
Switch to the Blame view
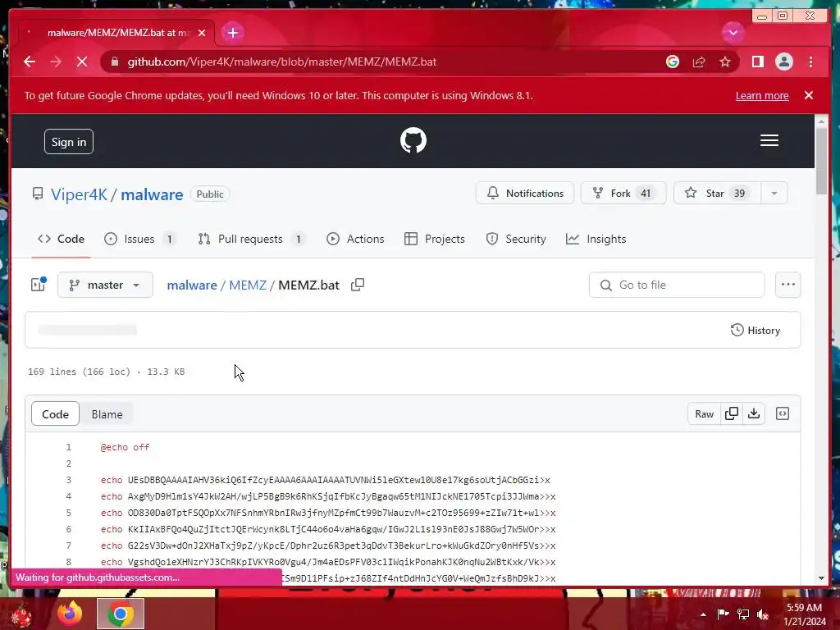pyautogui.click(x=107, y=414)
